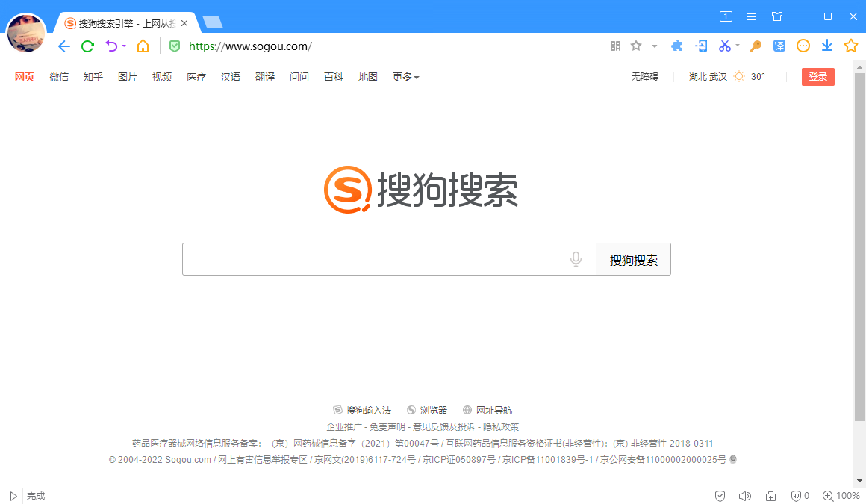866x504 pixels.
Task: Open the hamburger main menu
Action: coord(752,16)
